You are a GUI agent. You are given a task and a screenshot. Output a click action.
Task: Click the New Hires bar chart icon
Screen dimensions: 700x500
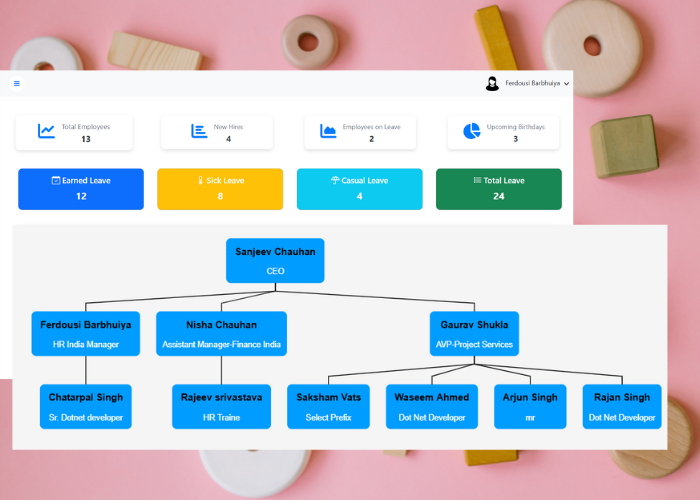tap(199, 131)
